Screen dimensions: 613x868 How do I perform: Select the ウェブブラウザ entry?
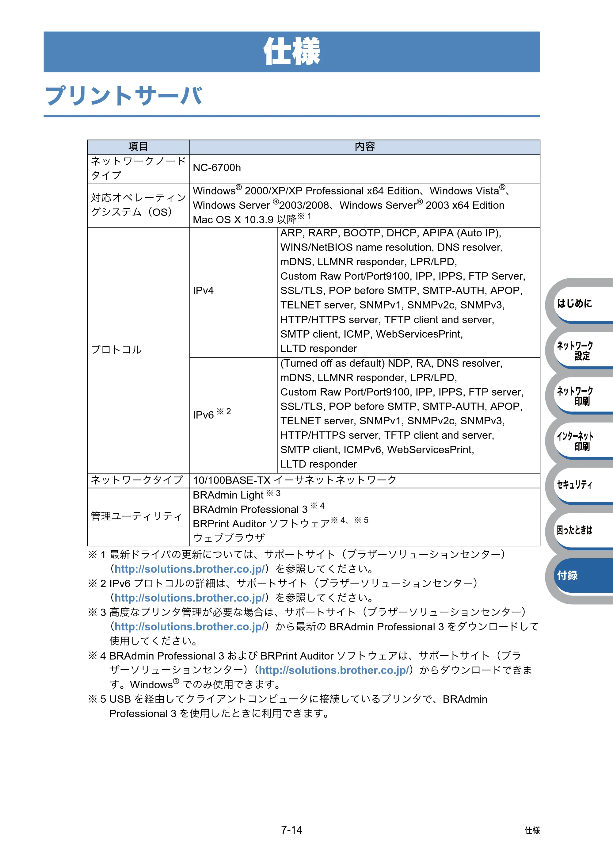pos(229,537)
